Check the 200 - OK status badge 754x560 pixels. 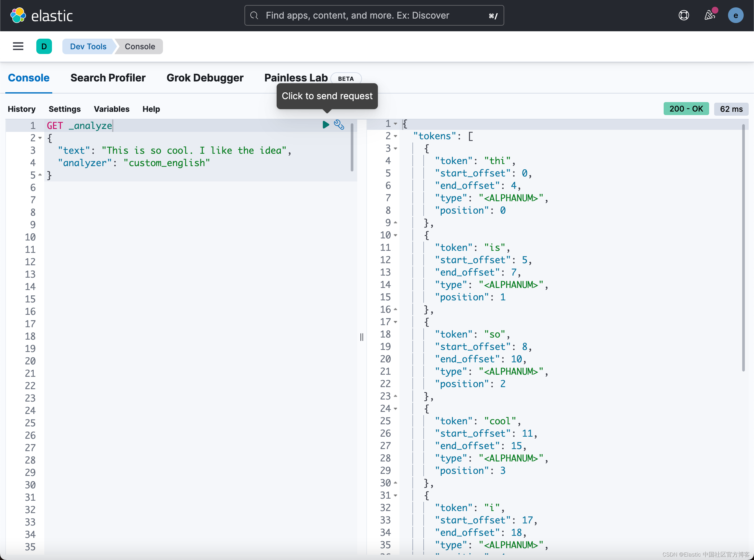click(686, 109)
